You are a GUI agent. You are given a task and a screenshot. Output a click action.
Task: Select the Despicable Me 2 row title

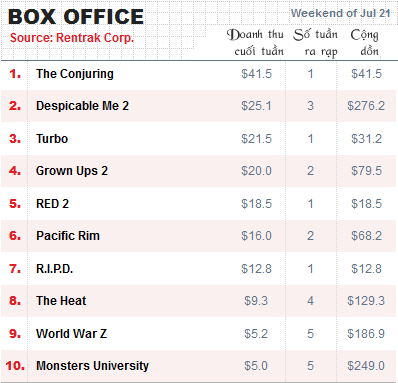[82, 106]
